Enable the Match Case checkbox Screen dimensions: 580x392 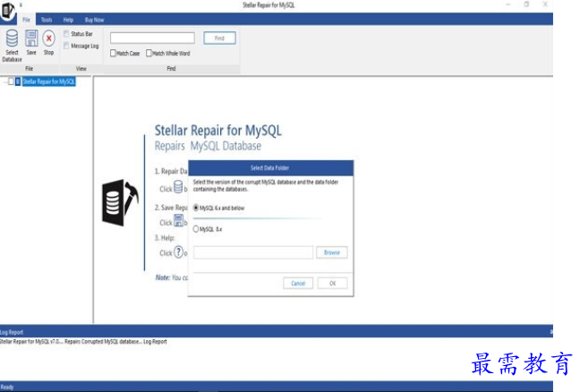click(113, 54)
